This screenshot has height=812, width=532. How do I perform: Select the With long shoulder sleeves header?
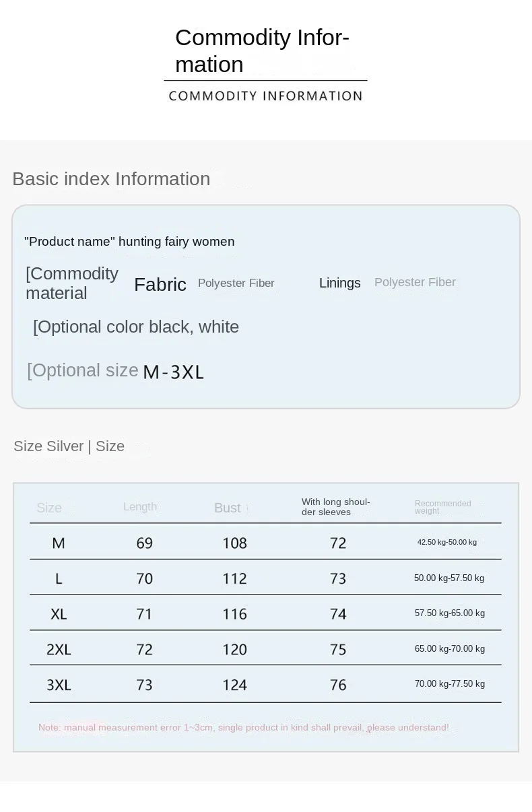(x=336, y=507)
